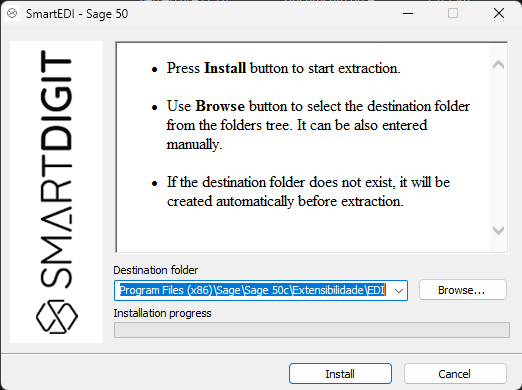This screenshot has width=522, height=390.
Task: Click inside the Destination folder path field
Action: pos(253,290)
